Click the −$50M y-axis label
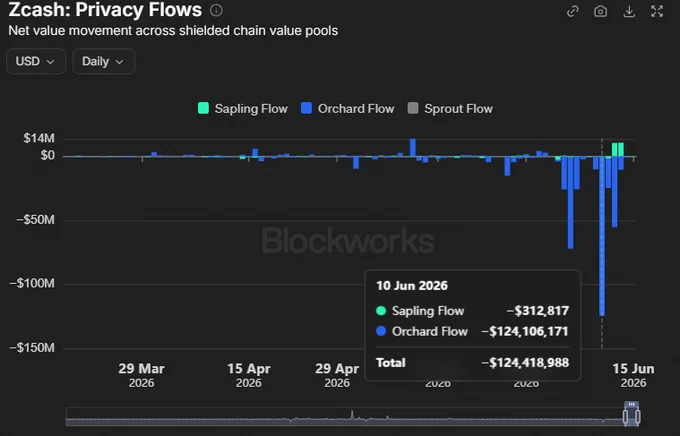The height and width of the screenshot is (436, 680). (x=36, y=220)
